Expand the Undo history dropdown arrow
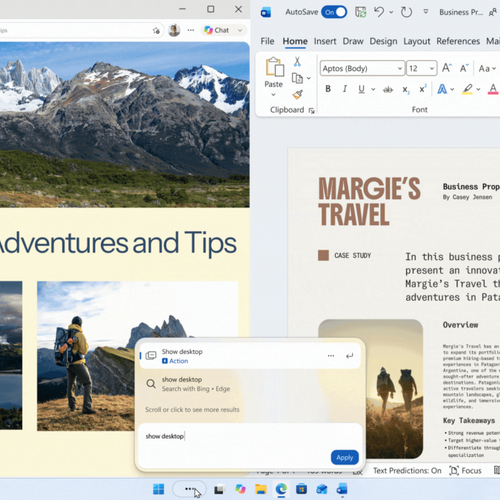 click(391, 12)
